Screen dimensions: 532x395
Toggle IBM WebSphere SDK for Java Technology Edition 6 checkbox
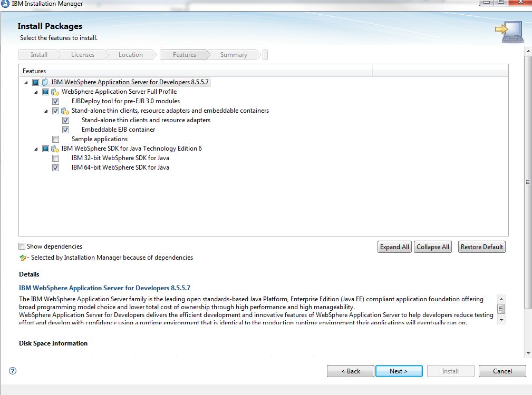(x=45, y=149)
